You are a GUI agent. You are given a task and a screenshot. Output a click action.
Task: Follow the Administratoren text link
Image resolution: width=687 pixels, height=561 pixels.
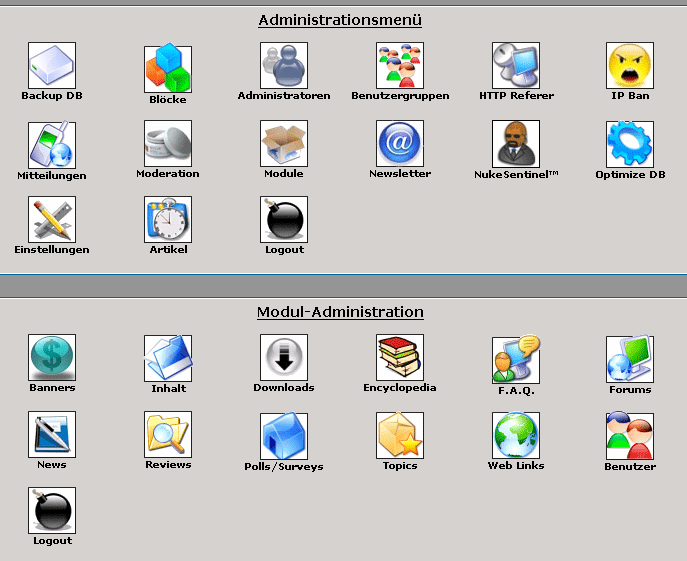coord(284,96)
